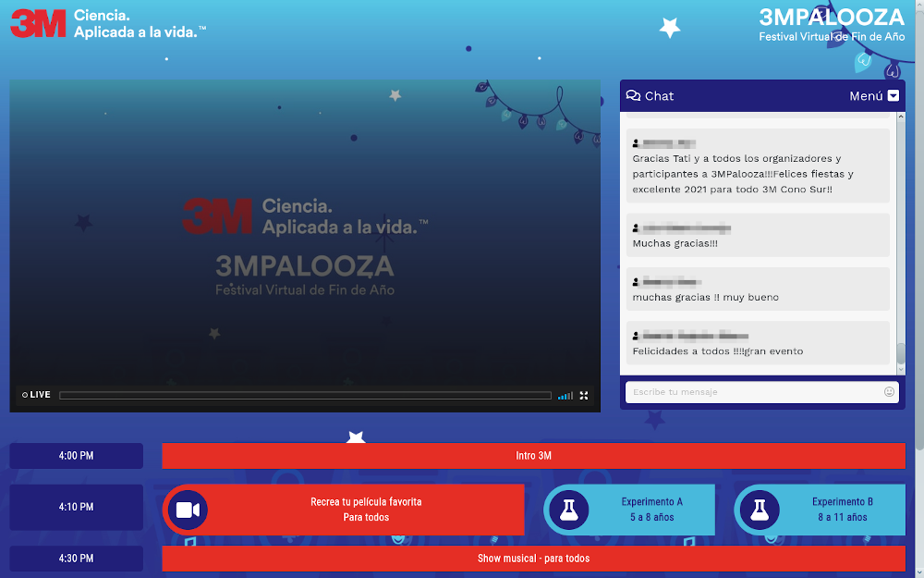Click message 'Muchas gracias!!!'
This screenshot has height=578, width=924.
tap(675, 243)
